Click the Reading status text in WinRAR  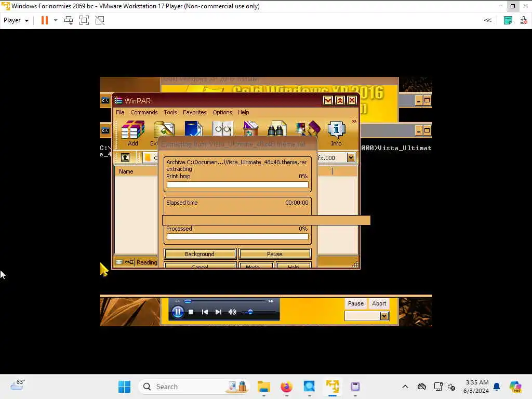(x=147, y=262)
